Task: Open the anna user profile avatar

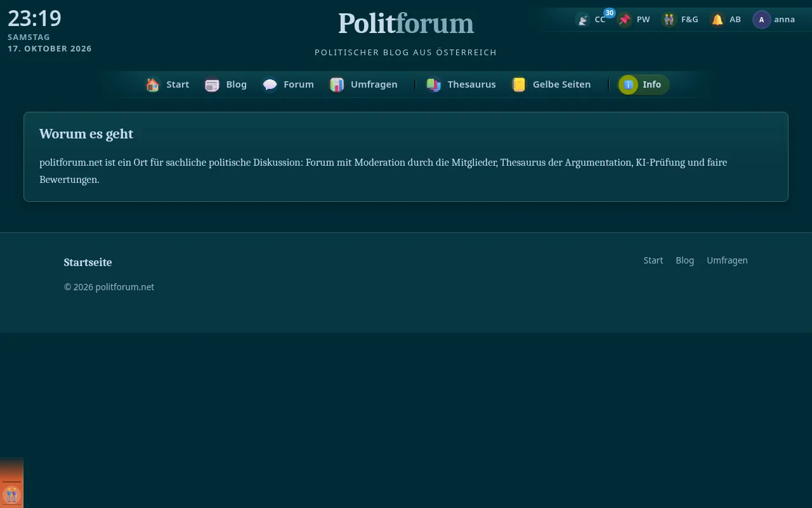Action: 761,20
